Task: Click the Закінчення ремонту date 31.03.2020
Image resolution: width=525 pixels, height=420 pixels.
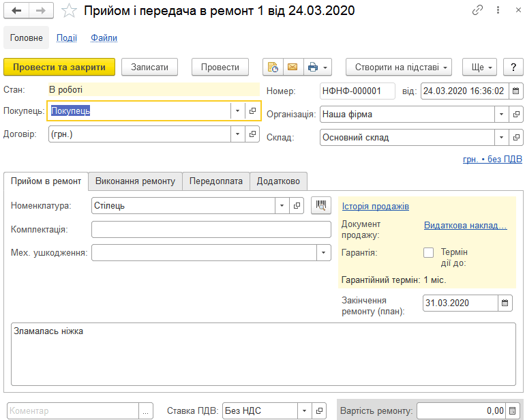Action: (x=460, y=303)
